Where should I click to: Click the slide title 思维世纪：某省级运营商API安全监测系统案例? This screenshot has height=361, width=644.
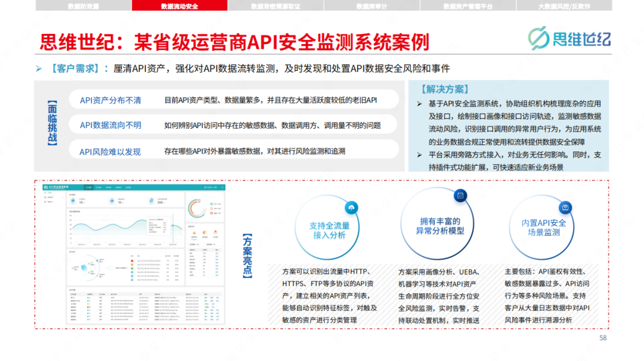pos(234,42)
